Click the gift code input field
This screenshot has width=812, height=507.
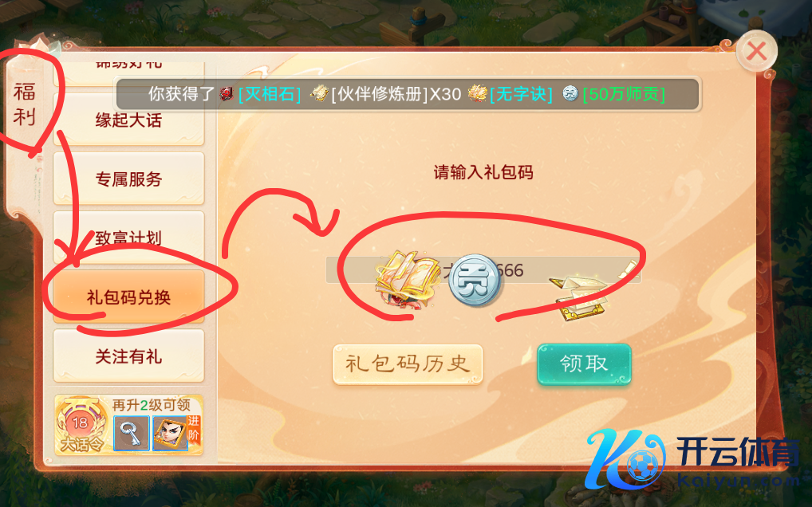(483, 270)
